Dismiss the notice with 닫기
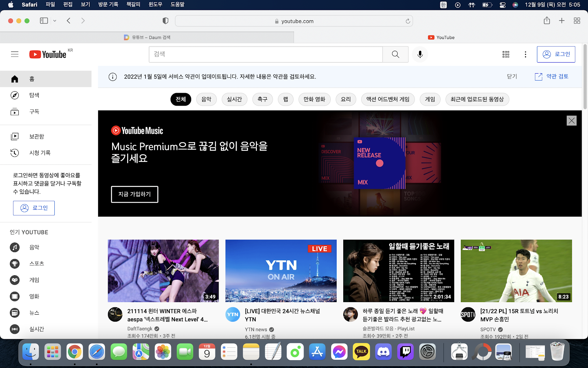This screenshot has width=588, height=368. (x=512, y=77)
